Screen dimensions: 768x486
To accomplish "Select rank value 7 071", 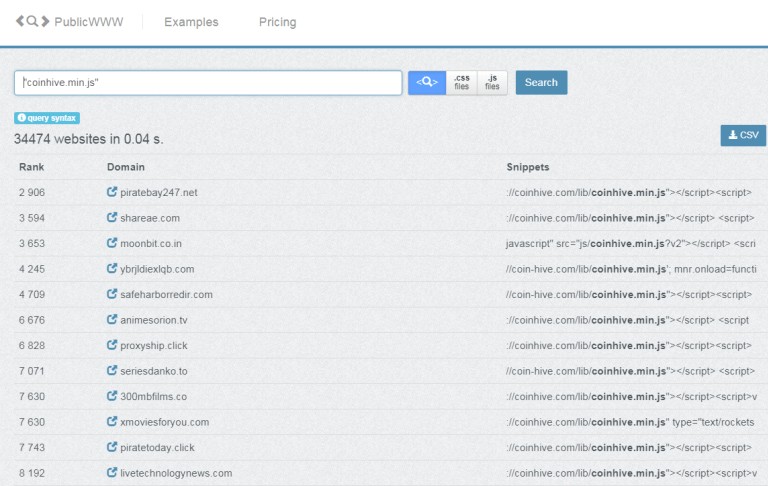I will pyautogui.click(x=32, y=371).
